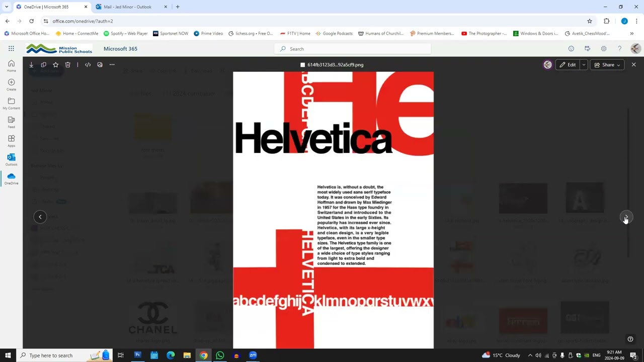Click the Edit button
This screenshot has height=362, width=644.
(568, 65)
